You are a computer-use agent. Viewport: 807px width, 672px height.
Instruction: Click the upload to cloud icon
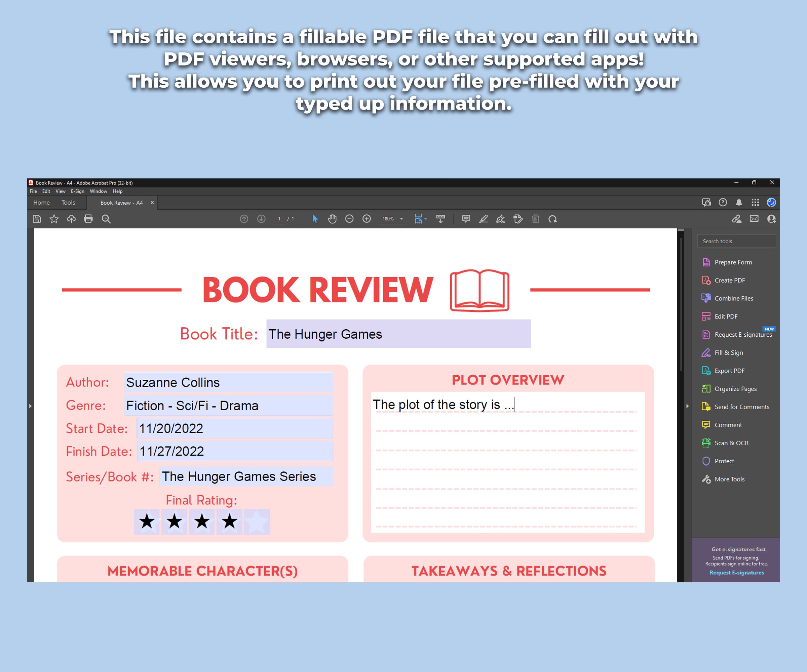pos(72,219)
